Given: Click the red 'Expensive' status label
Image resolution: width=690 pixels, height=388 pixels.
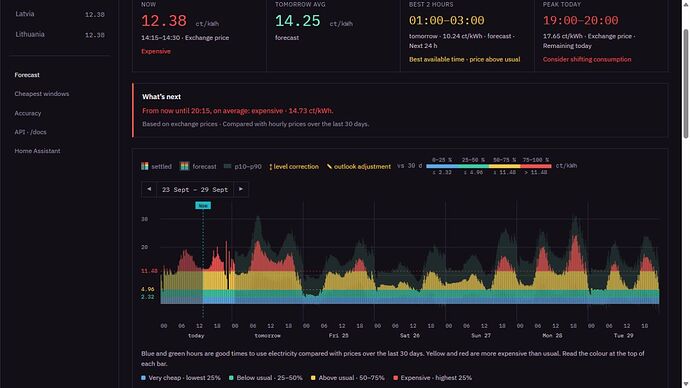Looking at the screenshot, I should coord(156,51).
